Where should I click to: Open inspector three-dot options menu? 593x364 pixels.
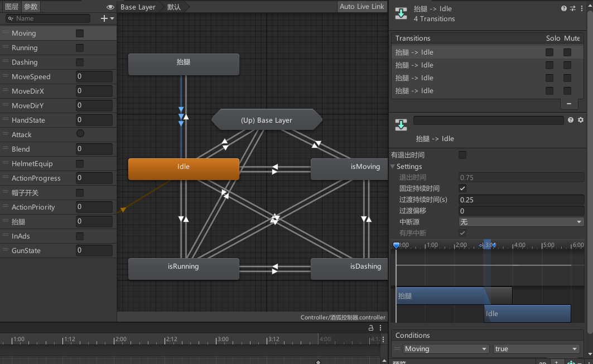(x=581, y=8)
